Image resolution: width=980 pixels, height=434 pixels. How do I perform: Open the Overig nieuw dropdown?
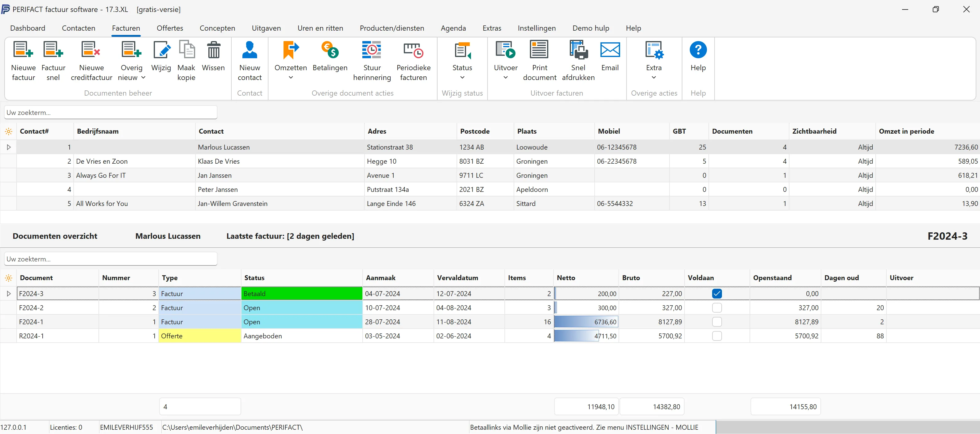point(132,61)
